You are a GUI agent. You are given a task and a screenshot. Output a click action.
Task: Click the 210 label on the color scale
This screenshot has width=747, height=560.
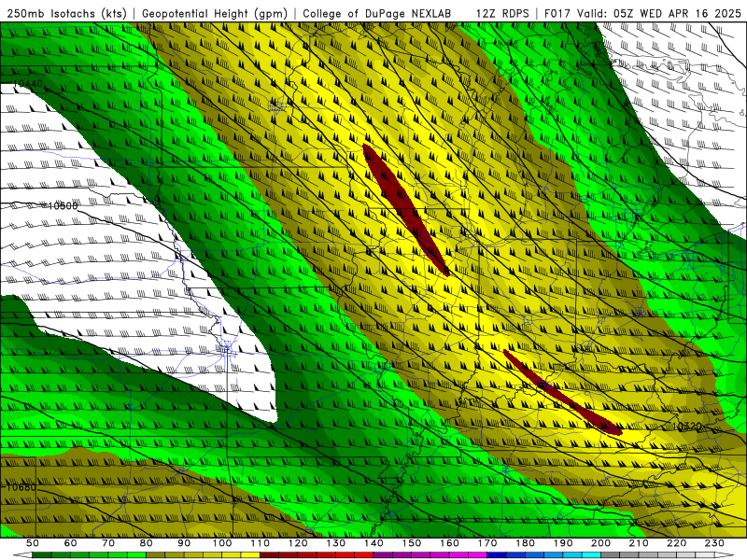(639, 543)
